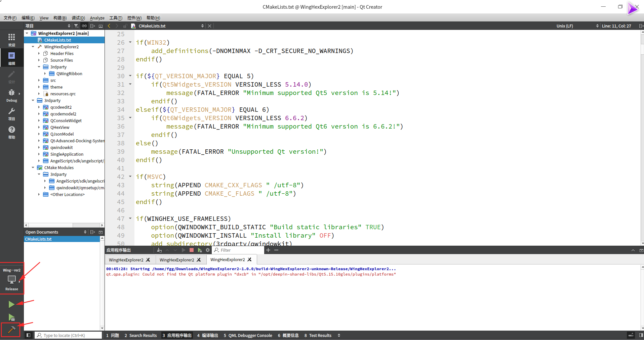Toggle synchronize with editor link icon
Screen dimensions: 644x340
[x=84, y=26]
